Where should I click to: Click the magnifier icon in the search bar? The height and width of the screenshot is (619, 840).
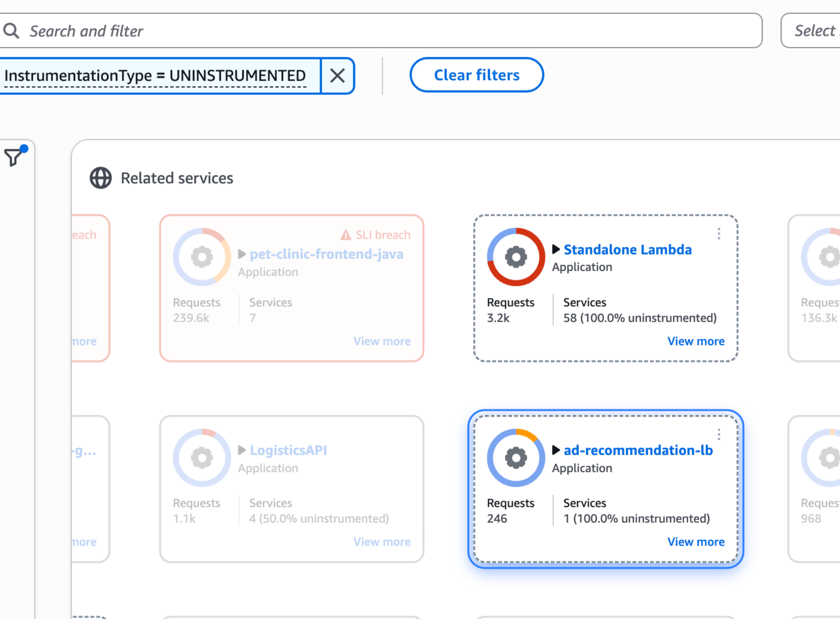point(12,30)
